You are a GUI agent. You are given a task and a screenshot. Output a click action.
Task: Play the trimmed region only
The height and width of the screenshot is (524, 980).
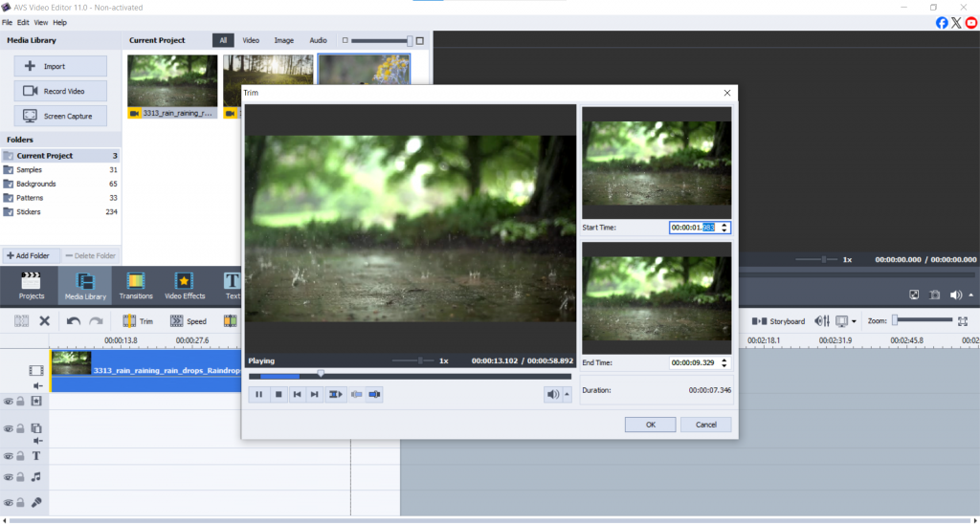pyautogui.click(x=335, y=394)
